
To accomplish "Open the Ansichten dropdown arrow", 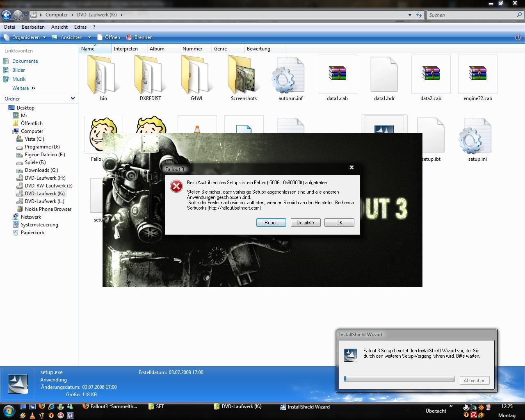I will 89,37.
